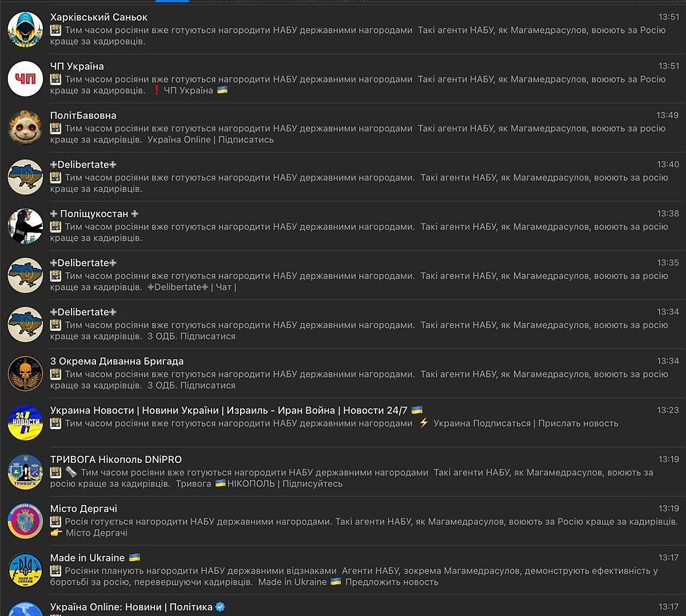Select the Поліщукостан channel avatar

coord(25,226)
